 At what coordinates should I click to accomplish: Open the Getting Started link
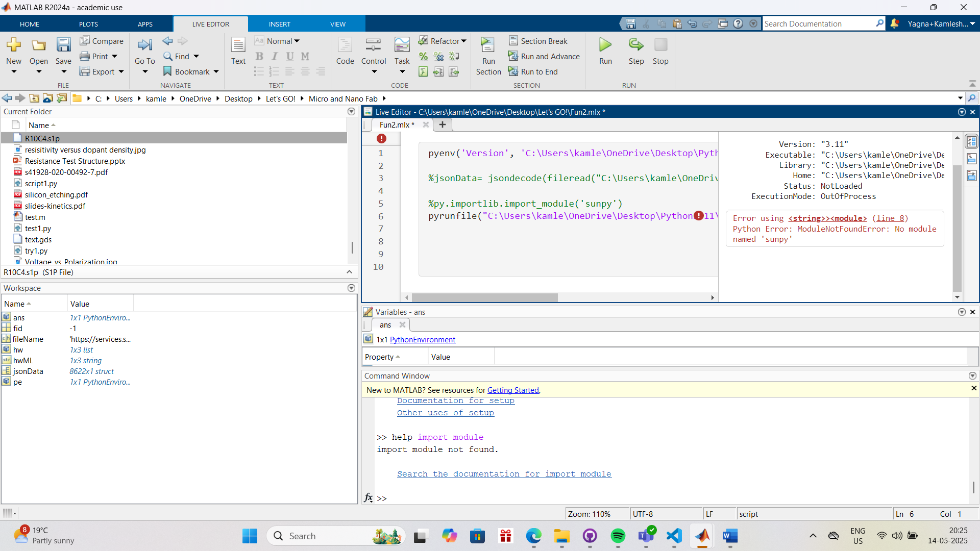click(512, 390)
